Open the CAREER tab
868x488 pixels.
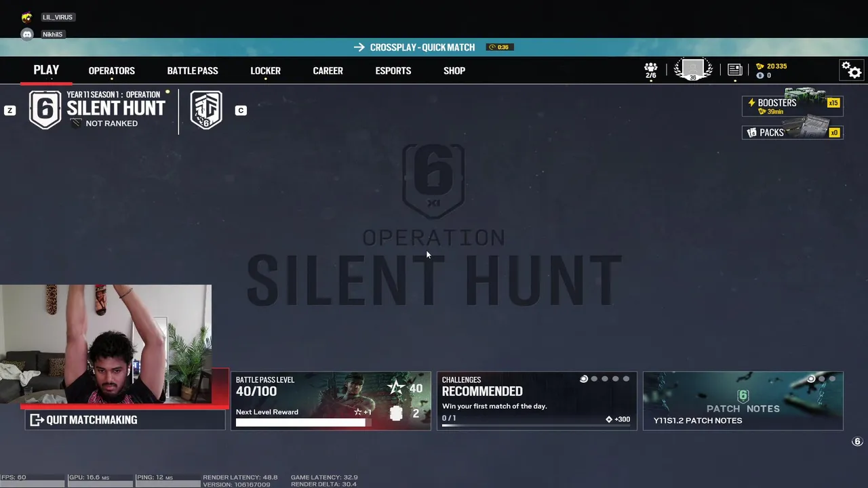click(328, 70)
